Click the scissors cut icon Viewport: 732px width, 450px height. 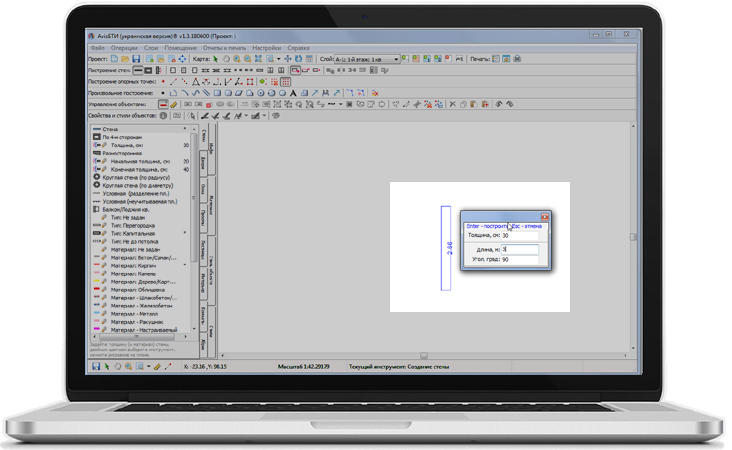coord(450,103)
